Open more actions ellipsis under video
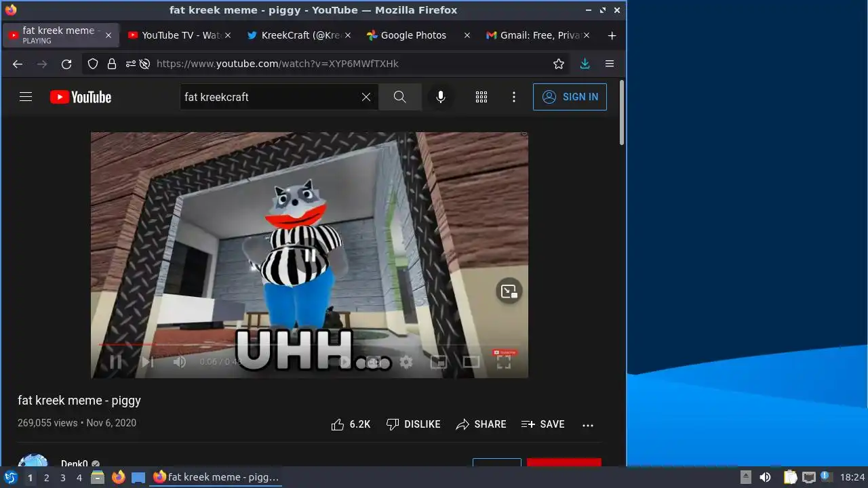This screenshot has width=868, height=488. pos(588,425)
